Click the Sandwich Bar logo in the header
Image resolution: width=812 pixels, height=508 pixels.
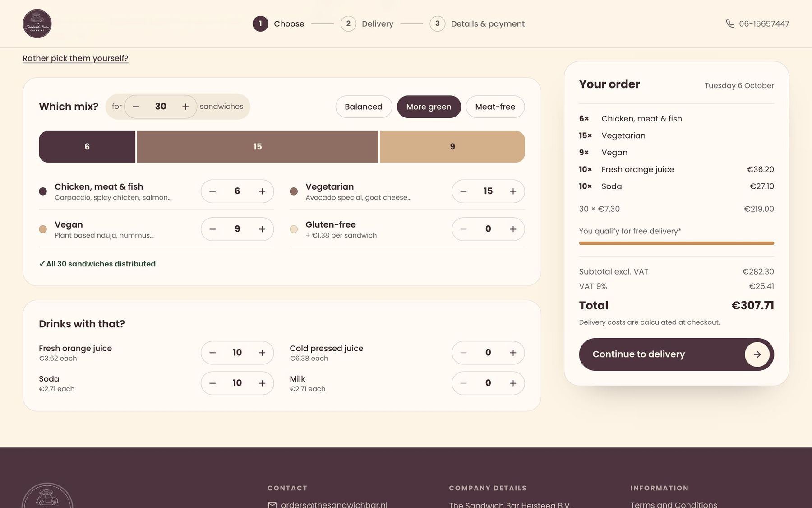[x=37, y=23]
